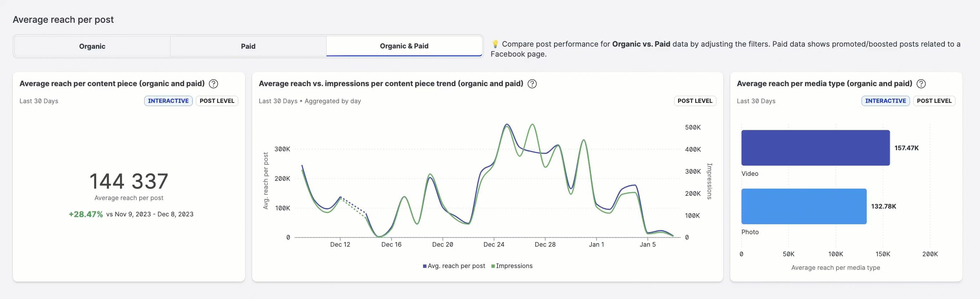
Task: Select the Photo bar in media chart
Action: coord(803,206)
